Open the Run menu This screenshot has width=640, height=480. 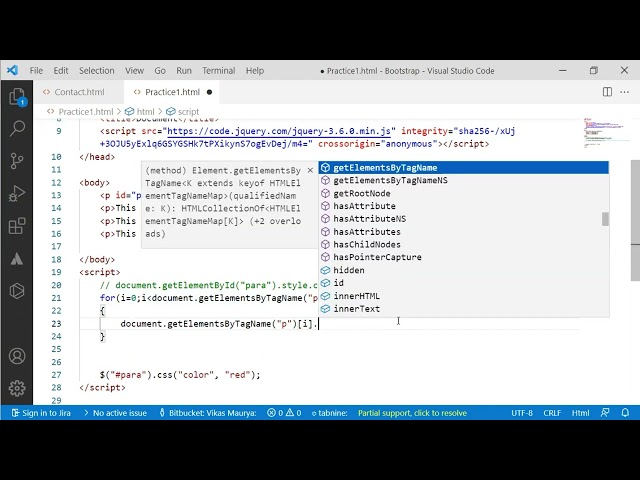click(x=184, y=71)
